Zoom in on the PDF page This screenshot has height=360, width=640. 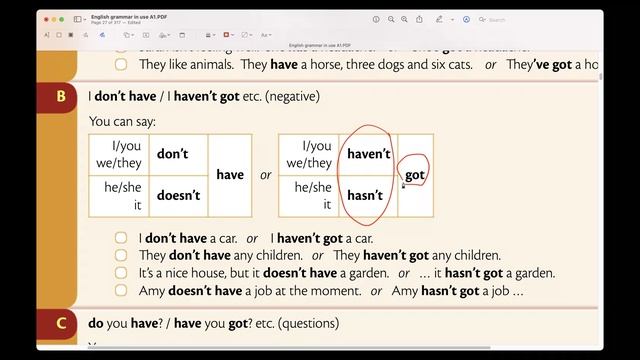pyautogui.click(x=404, y=19)
